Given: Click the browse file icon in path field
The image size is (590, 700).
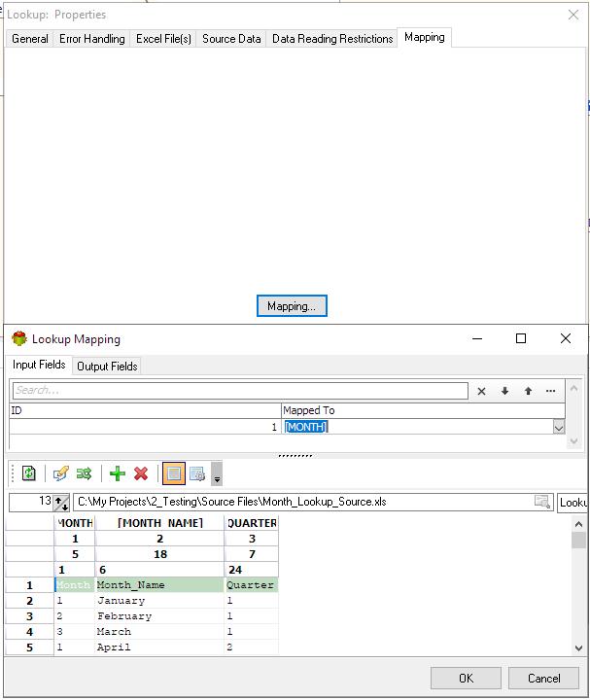Looking at the screenshot, I should click(542, 502).
